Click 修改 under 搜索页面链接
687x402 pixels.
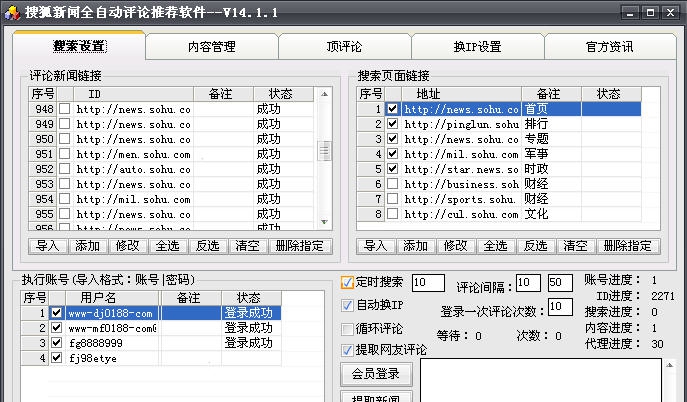[456, 246]
